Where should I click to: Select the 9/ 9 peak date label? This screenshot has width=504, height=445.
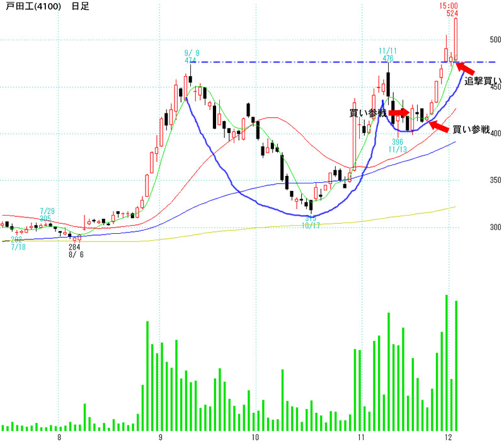click(192, 53)
